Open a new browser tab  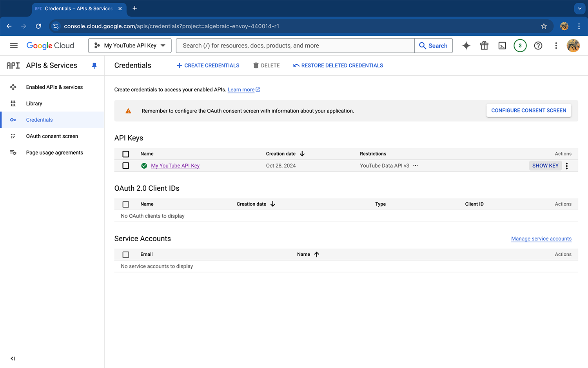click(x=134, y=8)
